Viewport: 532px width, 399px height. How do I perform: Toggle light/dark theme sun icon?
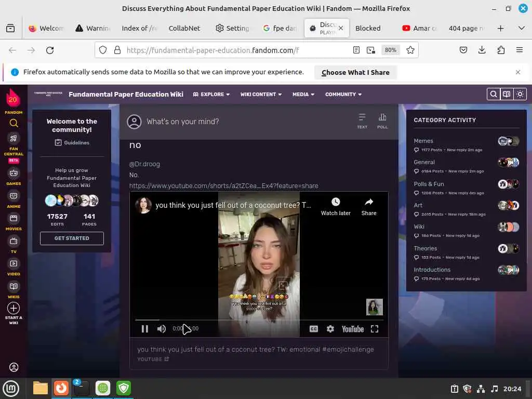520,94
